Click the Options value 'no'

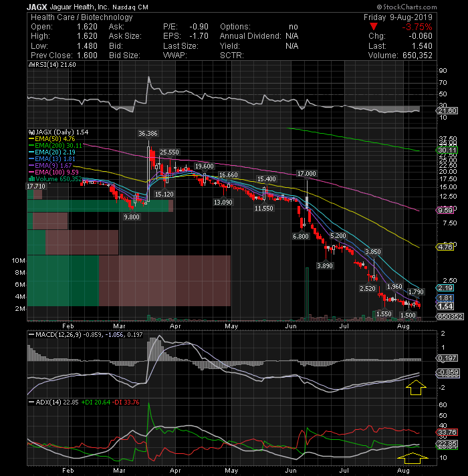(x=294, y=27)
